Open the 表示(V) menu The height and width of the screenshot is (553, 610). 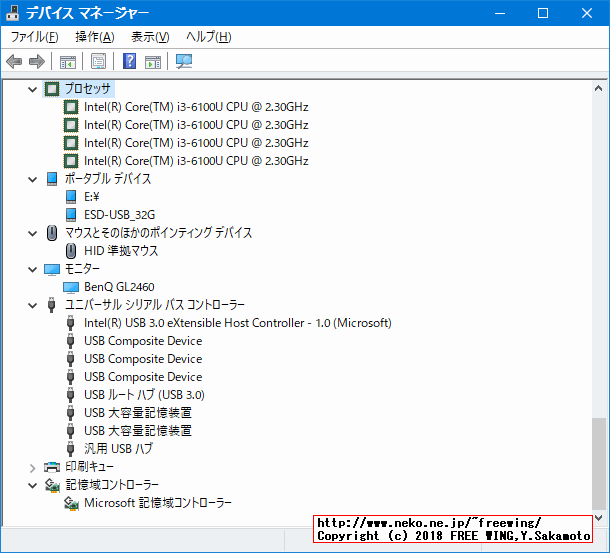click(x=150, y=37)
